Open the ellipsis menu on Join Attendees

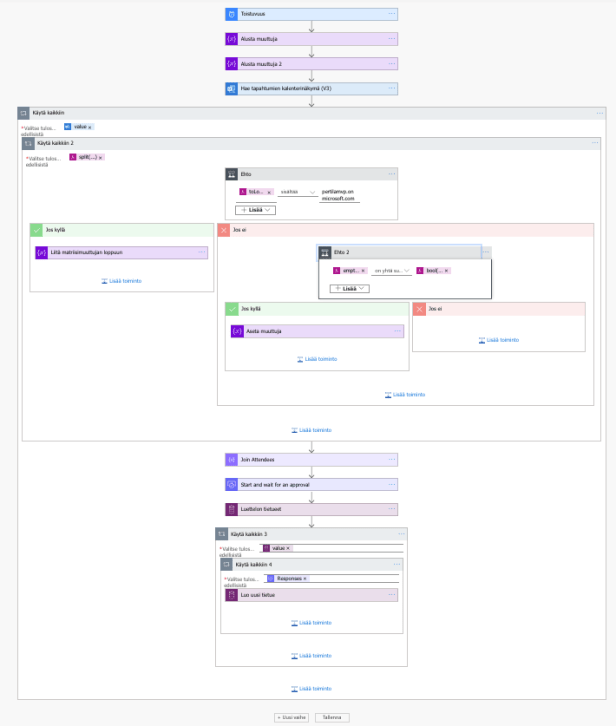tap(392, 460)
